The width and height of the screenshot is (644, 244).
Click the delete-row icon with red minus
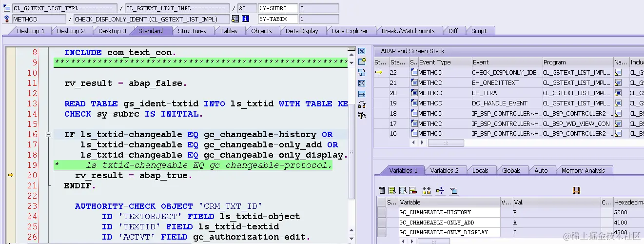point(412,190)
